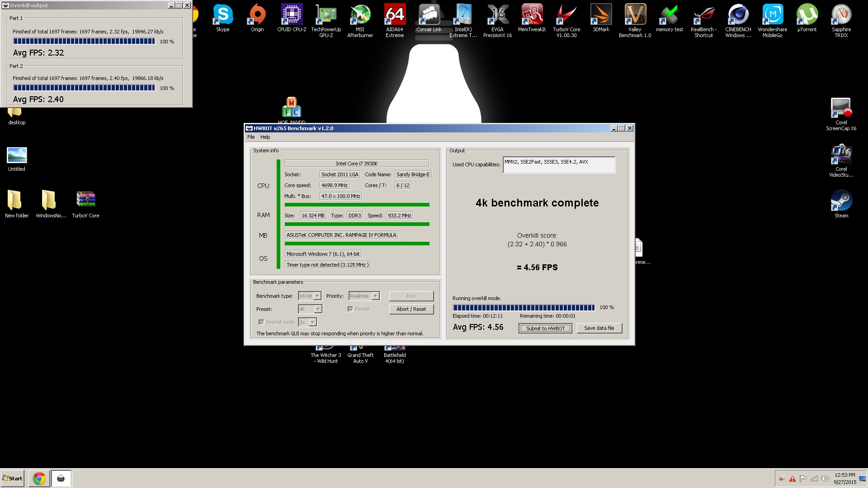Click the Used CPU capabilities text box
868x488 pixels.
(559, 165)
